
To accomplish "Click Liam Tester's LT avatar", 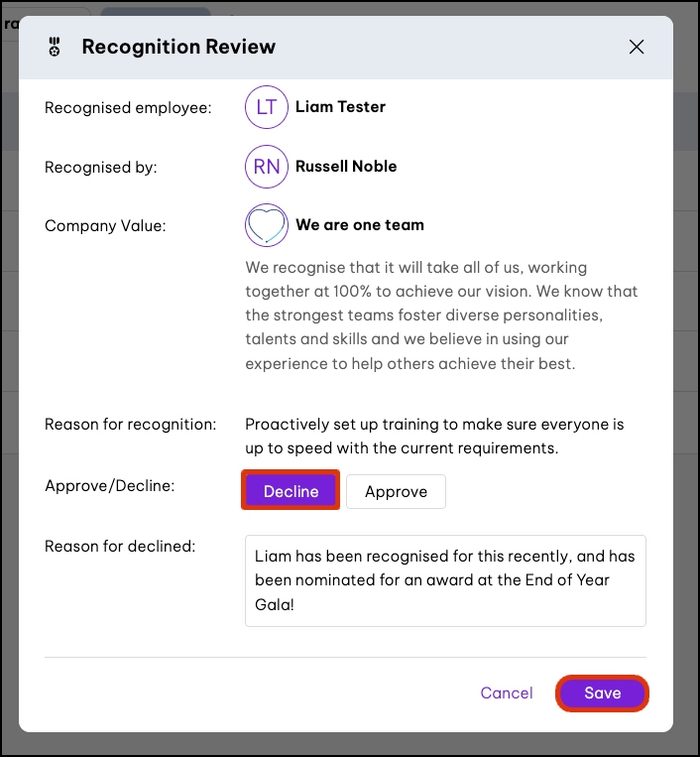I will coord(266,107).
